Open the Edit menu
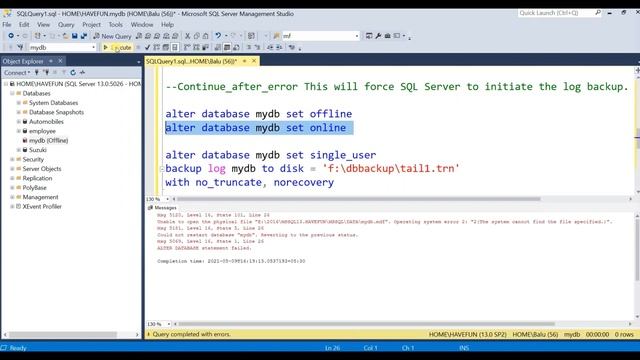640x360 pixels. point(24,24)
